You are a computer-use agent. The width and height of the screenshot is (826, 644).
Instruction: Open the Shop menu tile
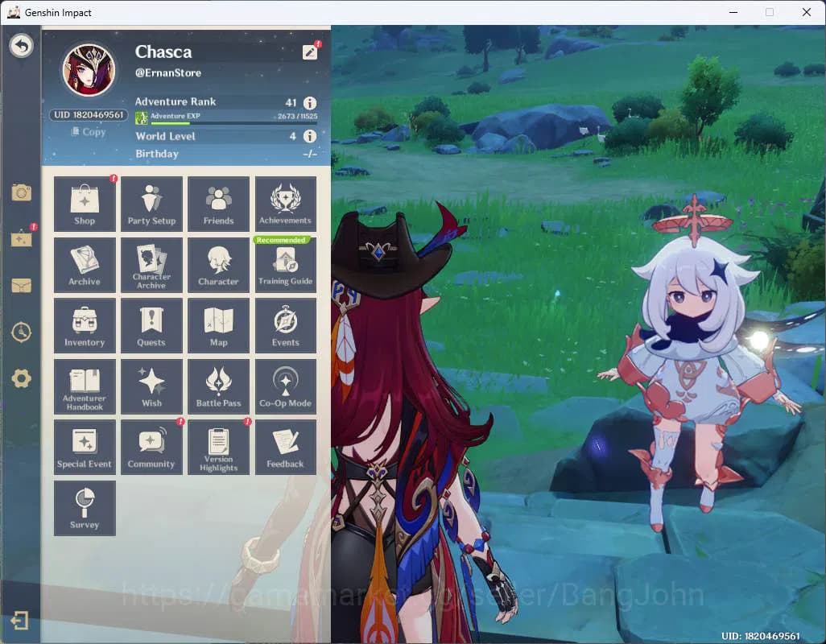point(85,204)
